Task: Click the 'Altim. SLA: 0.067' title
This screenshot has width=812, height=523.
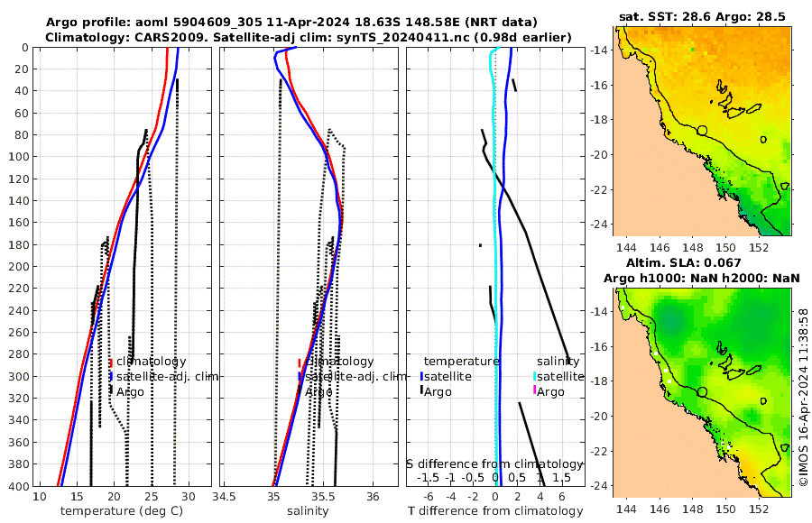Action: (x=684, y=263)
